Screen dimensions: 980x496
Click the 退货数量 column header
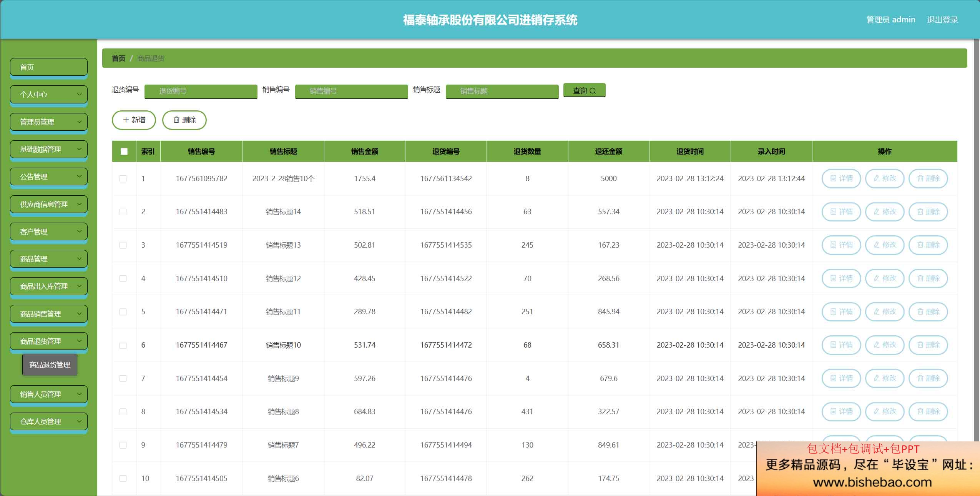pyautogui.click(x=527, y=151)
